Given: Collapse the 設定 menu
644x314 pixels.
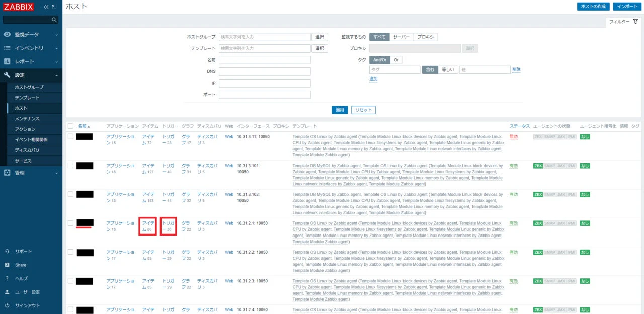Looking at the screenshot, I should (31, 75).
